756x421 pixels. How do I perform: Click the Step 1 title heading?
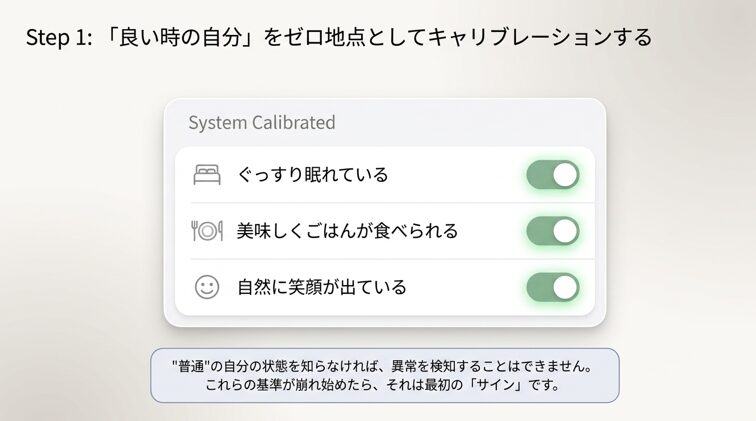[339, 37]
